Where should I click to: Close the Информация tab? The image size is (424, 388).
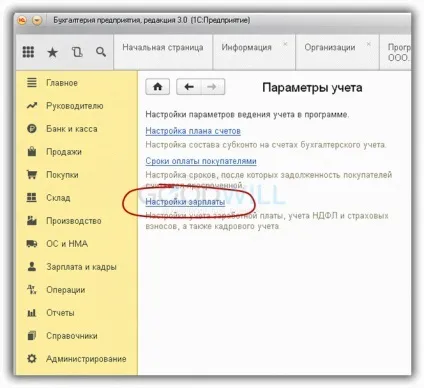click(285, 44)
